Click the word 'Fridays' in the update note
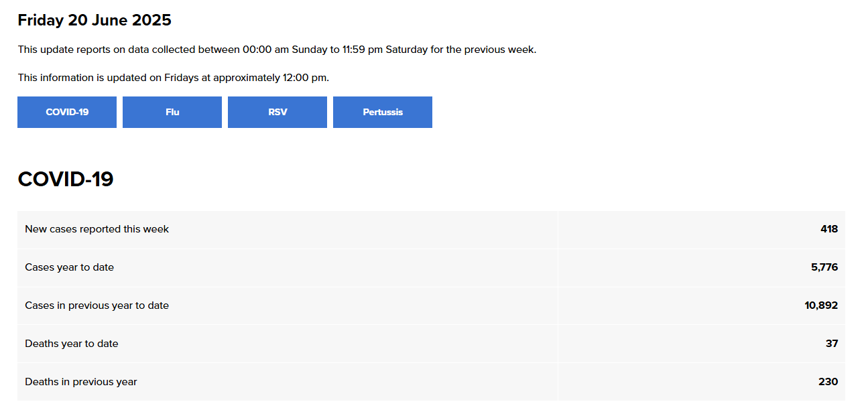This screenshot has height=412, width=868. 182,78
